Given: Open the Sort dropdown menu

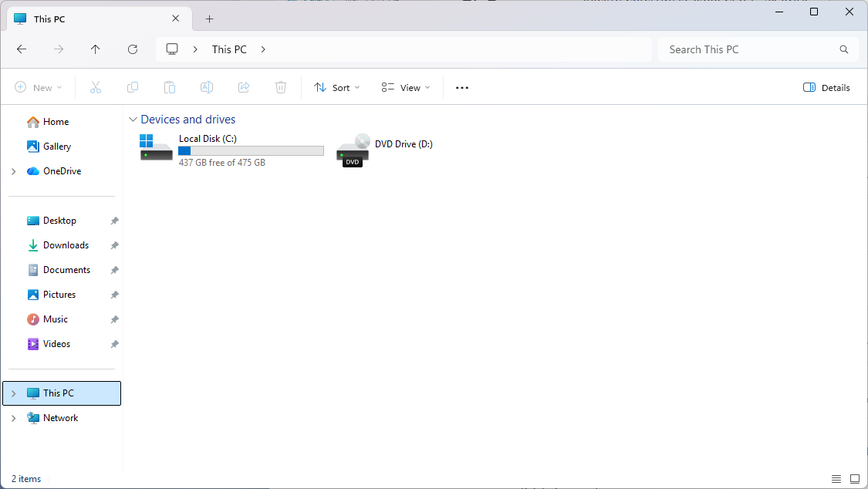Looking at the screenshot, I should [337, 88].
